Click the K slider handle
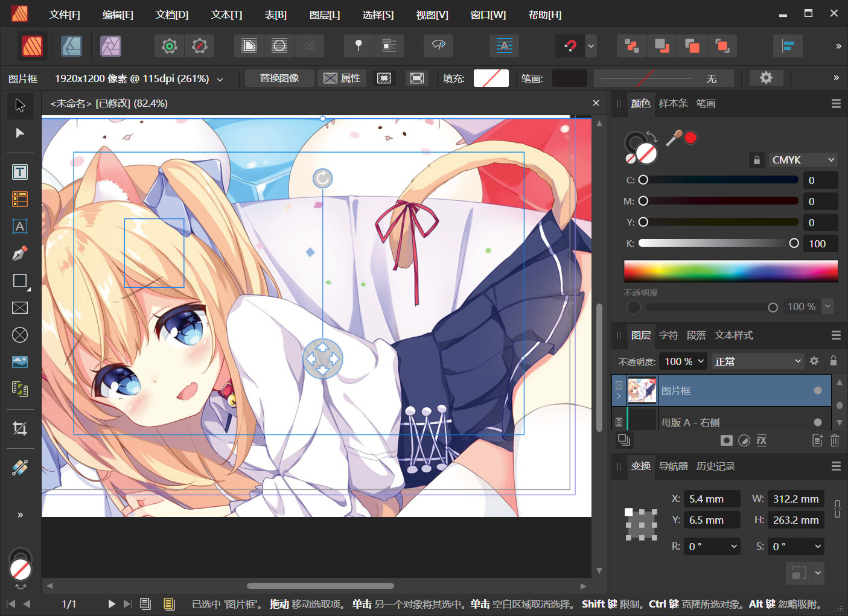This screenshot has width=848, height=616. click(x=794, y=243)
